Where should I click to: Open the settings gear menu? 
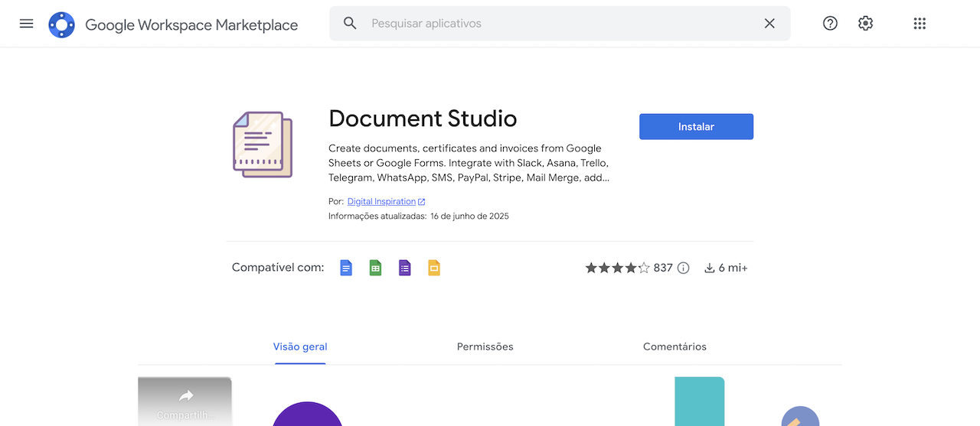coord(865,24)
